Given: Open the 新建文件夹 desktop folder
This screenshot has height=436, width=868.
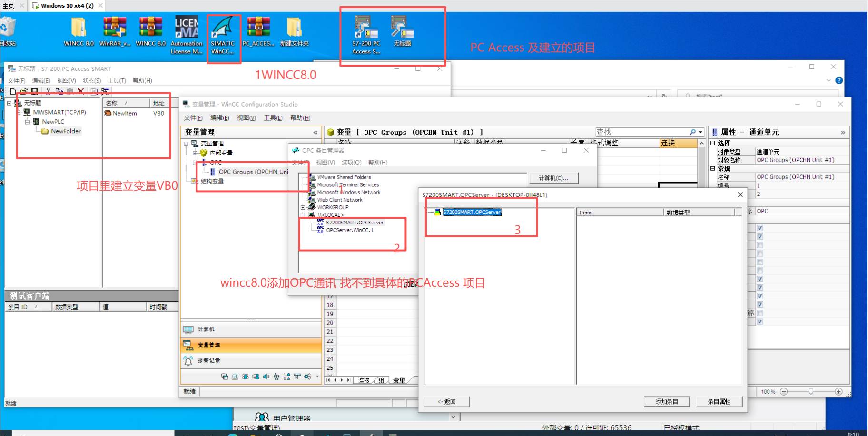Looking at the screenshot, I should pyautogui.click(x=294, y=31).
